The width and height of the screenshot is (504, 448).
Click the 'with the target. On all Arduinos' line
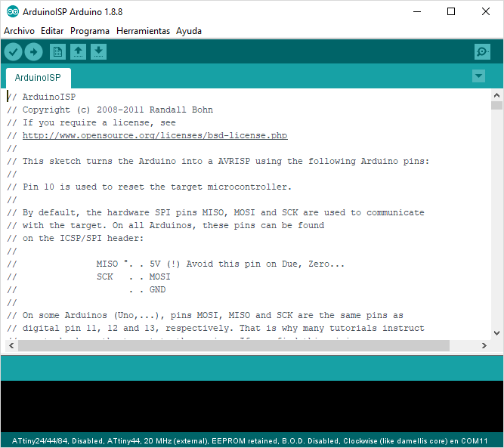(x=165, y=225)
